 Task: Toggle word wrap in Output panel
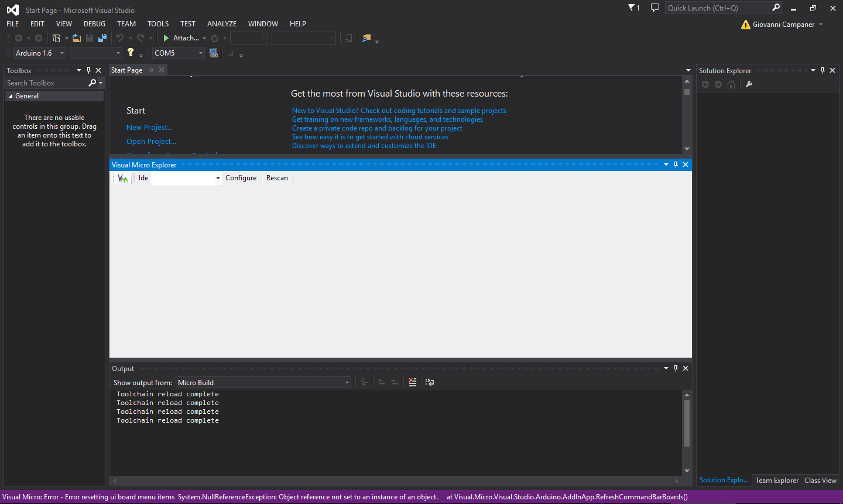click(x=430, y=382)
